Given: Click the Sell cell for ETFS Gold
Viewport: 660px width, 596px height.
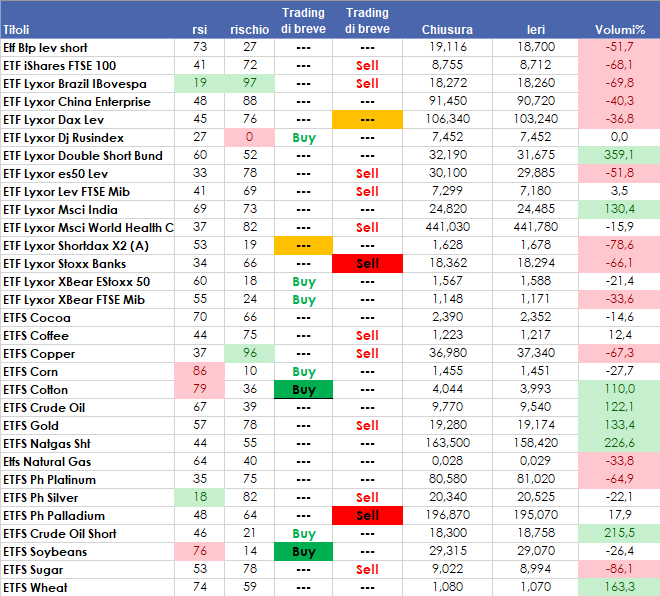Looking at the screenshot, I should 367,426.
